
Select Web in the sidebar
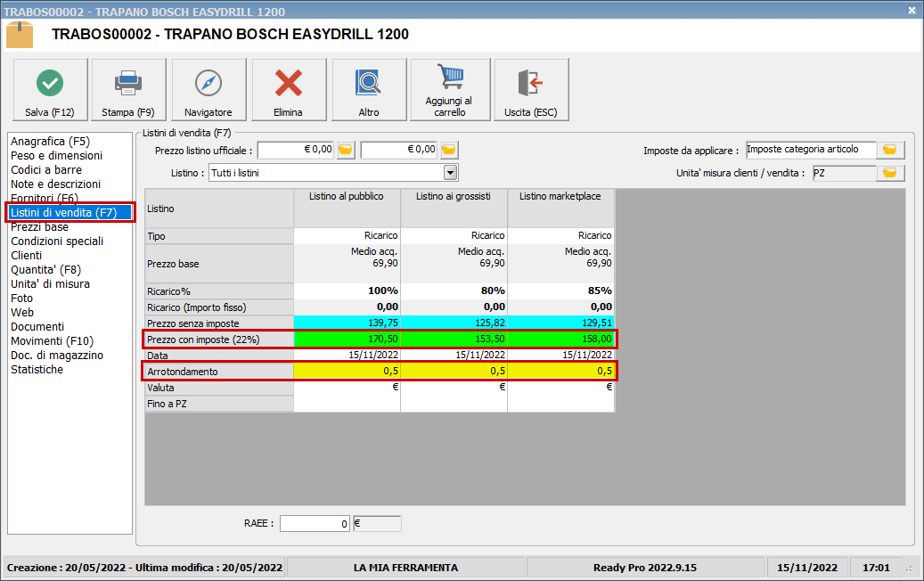click(x=21, y=312)
